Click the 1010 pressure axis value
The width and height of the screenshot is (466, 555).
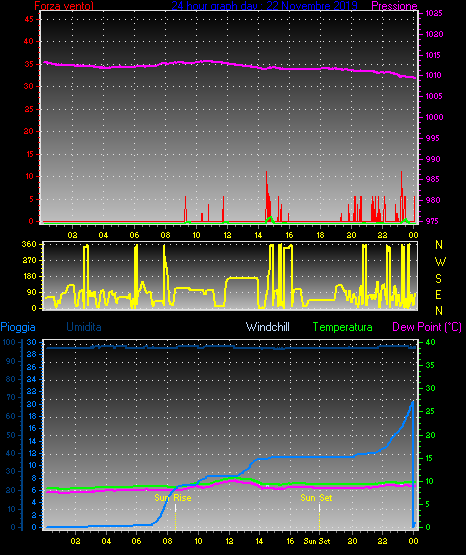pos(433,75)
